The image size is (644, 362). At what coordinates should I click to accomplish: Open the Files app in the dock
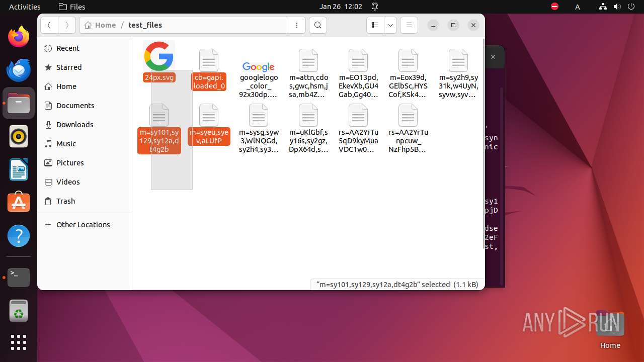click(x=19, y=103)
